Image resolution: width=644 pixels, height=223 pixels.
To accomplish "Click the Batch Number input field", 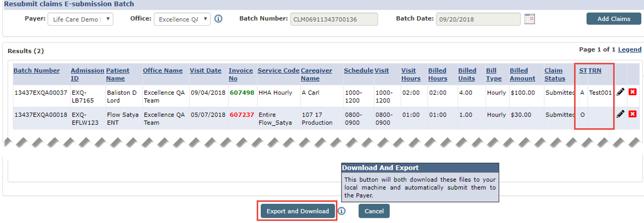I will [x=334, y=19].
